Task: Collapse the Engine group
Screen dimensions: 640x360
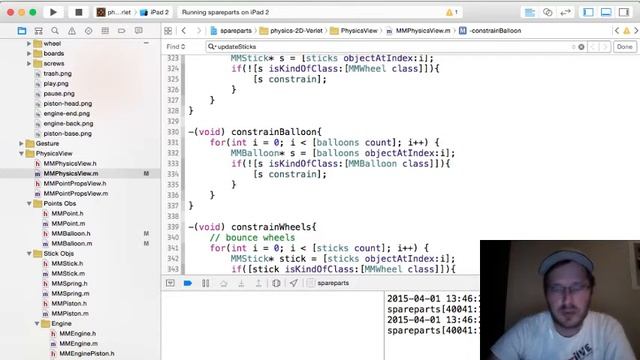Action: [37, 323]
